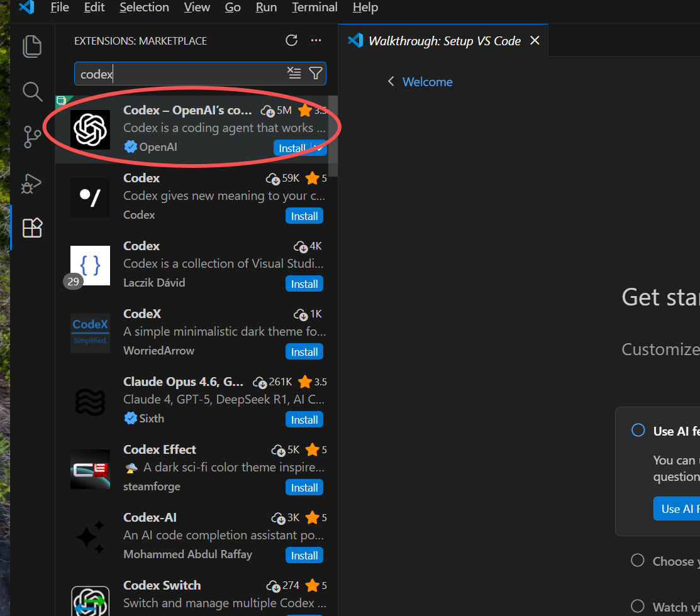Screen dimensions: 700x616
Task: Click the Extensions icon in activity bar
Action: pyautogui.click(x=32, y=228)
